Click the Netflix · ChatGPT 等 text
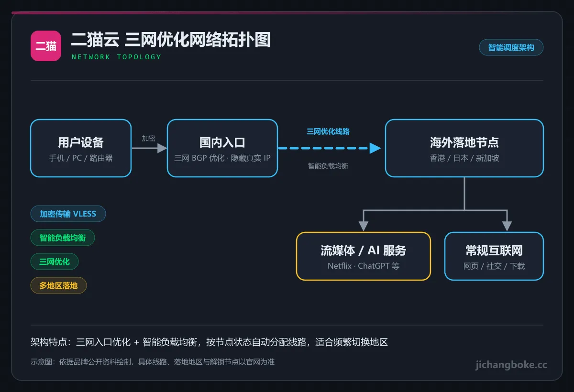Image resolution: width=574 pixels, height=392 pixels. [364, 266]
